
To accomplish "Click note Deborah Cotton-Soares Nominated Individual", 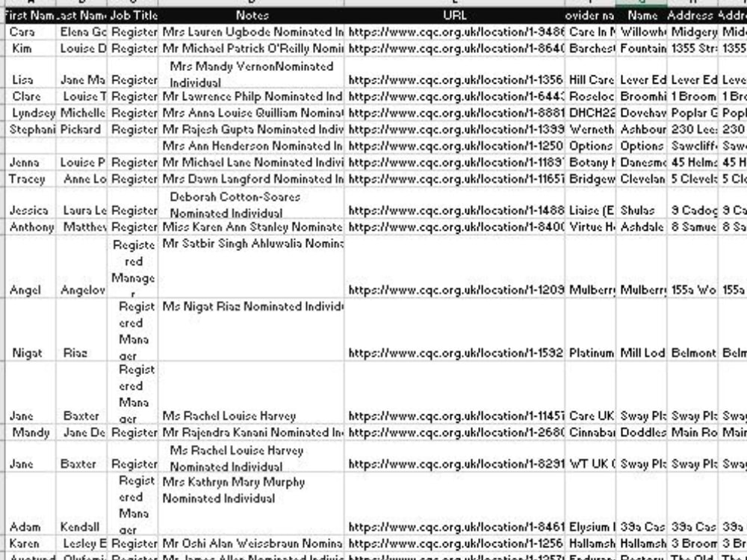I will pyautogui.click(x=251, y=203).
